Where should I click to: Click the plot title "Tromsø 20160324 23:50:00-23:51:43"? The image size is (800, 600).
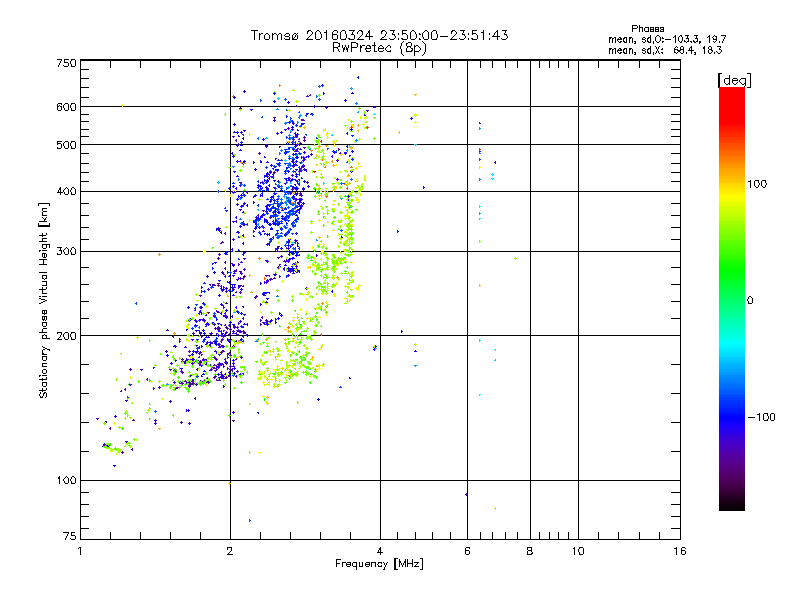coord(379,35)
